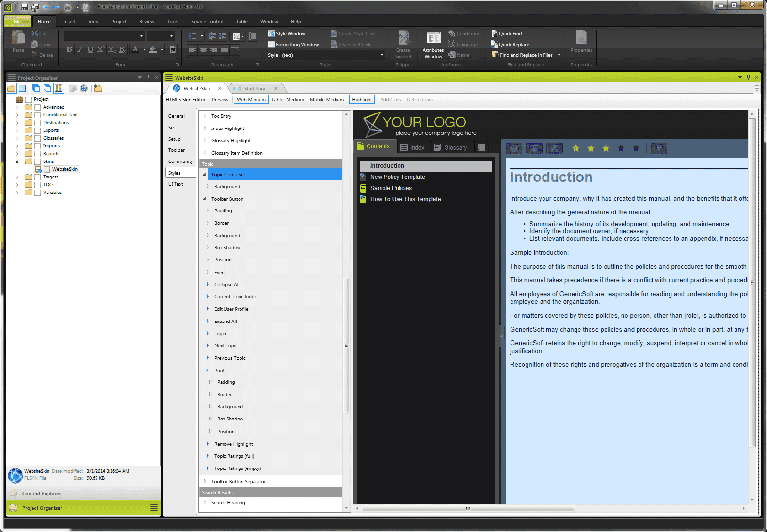Open the Style (text) dropdown
This screenshot has width=767, height=532.
382,55
